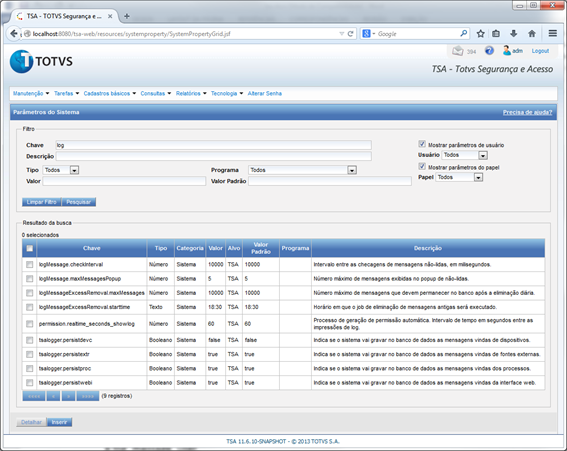Open the downloads arrow icon
Viewport: 567px width, 451px height.
[x=513, y=34]
